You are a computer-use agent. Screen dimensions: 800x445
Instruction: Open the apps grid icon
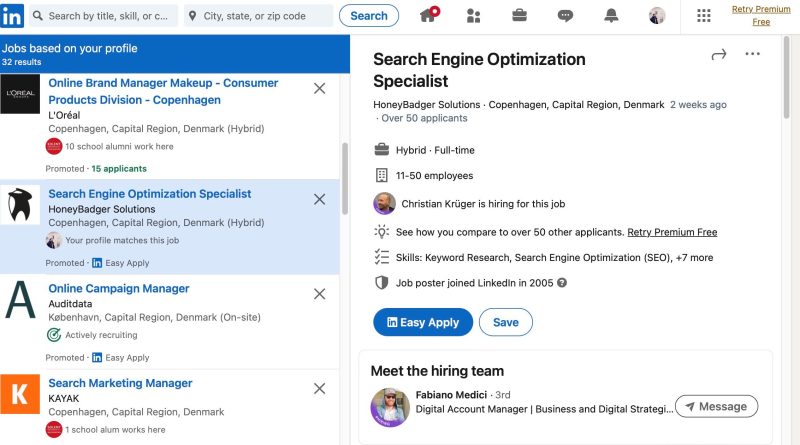click(x=704, y=16)
